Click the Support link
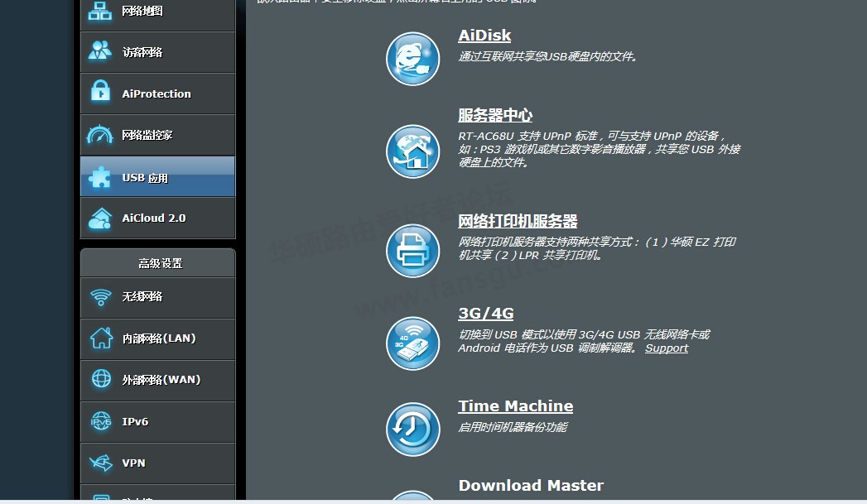Image resolution: width=867 pixels, height=504 pixels. tap(667, 348)
